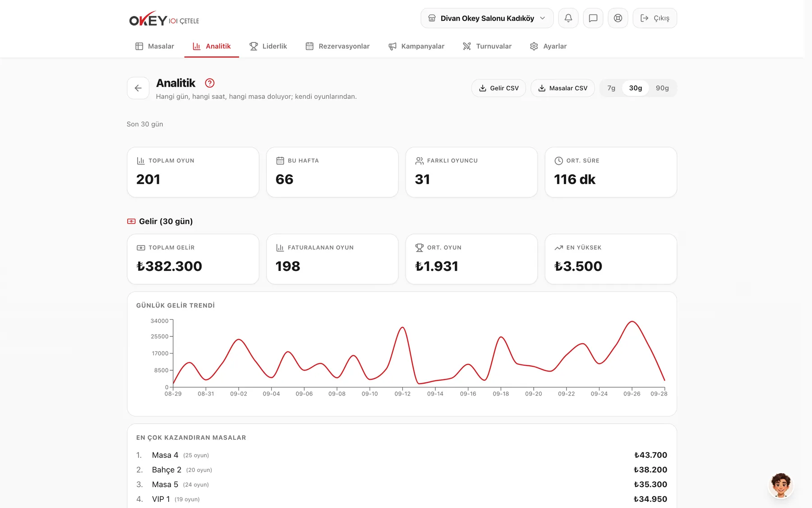This screenshot has width=812, height=508.
Task: Click the back arrow button
Action: (x=138, y=88)
